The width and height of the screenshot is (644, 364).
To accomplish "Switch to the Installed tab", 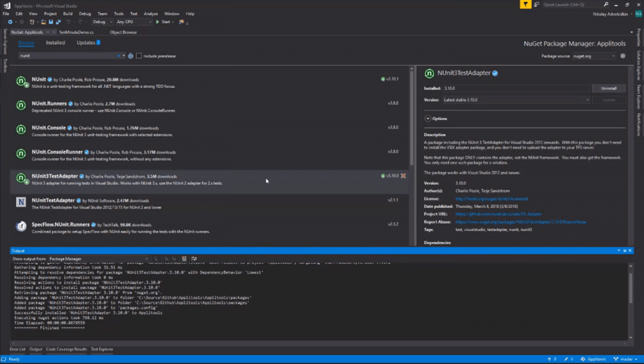I will pos(55,43).
